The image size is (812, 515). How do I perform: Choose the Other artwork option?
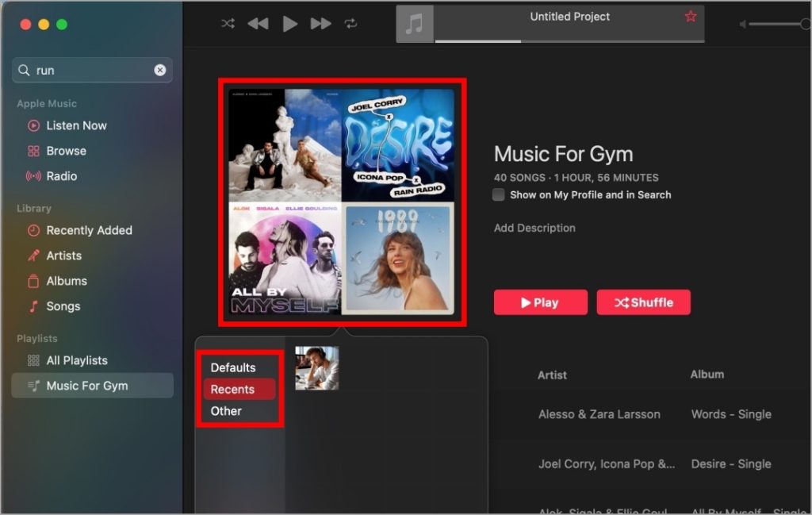click(226, 411)
